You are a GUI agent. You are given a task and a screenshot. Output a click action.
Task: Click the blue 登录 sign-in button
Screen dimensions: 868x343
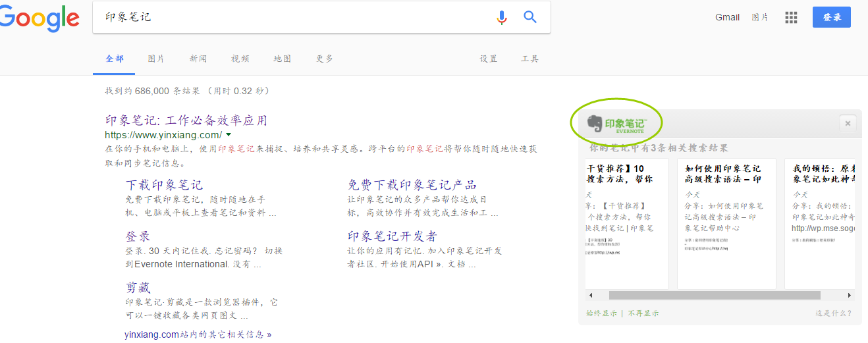click(832, 17)
